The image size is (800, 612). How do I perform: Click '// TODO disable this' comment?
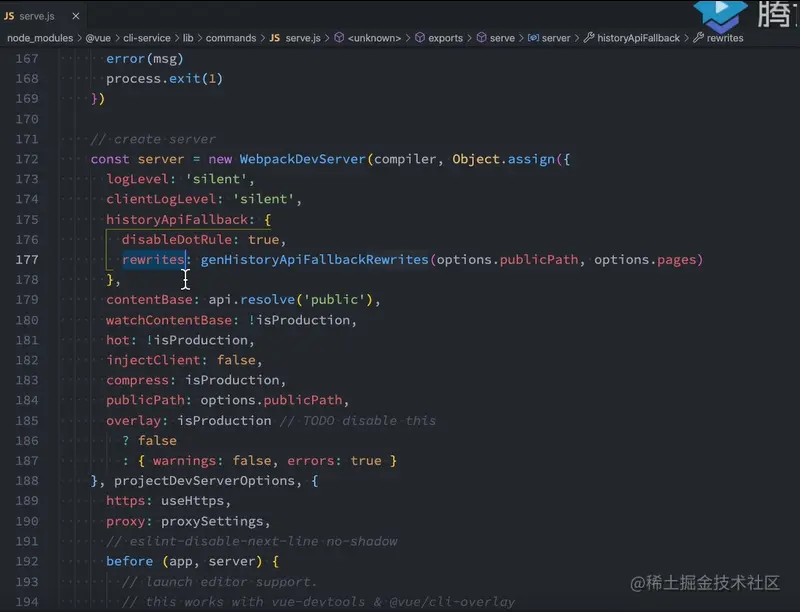(358, 421)
